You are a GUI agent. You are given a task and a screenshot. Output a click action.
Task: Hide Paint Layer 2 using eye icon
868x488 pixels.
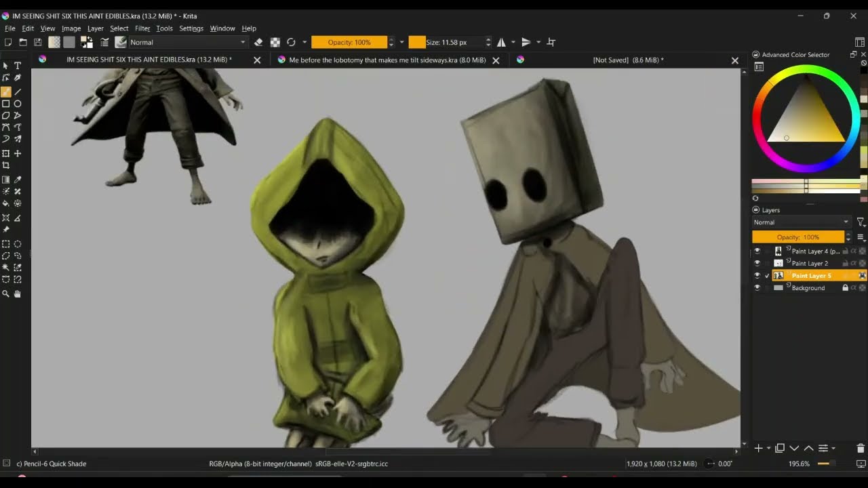(757, 263)
